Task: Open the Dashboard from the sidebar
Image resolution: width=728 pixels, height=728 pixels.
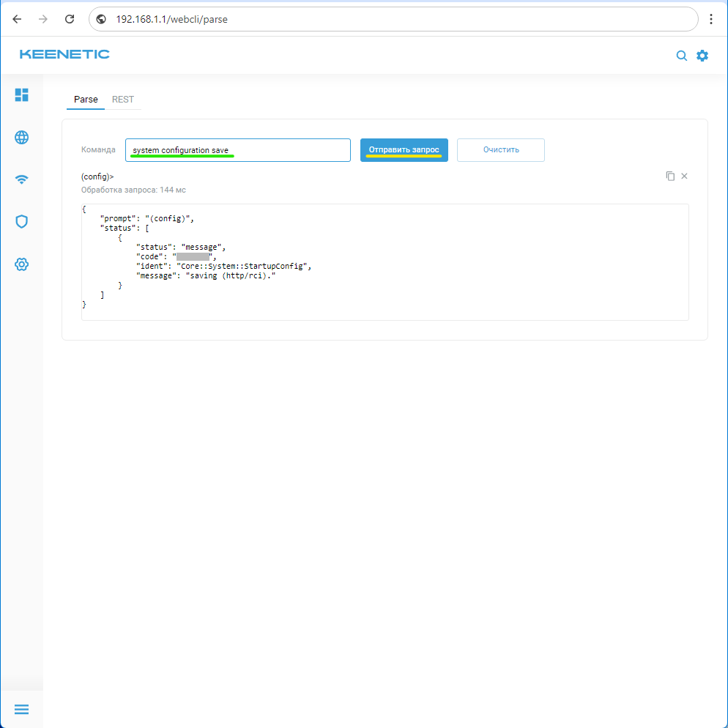Action: 22,94
